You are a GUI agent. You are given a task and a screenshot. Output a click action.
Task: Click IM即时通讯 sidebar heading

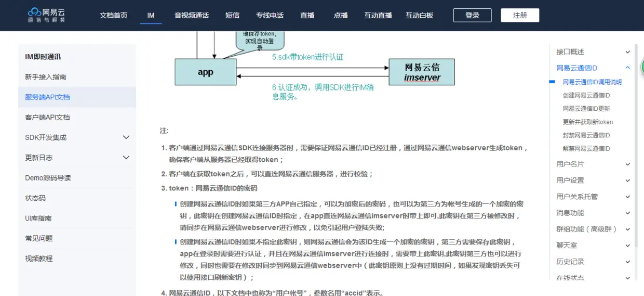pos(43,57)
